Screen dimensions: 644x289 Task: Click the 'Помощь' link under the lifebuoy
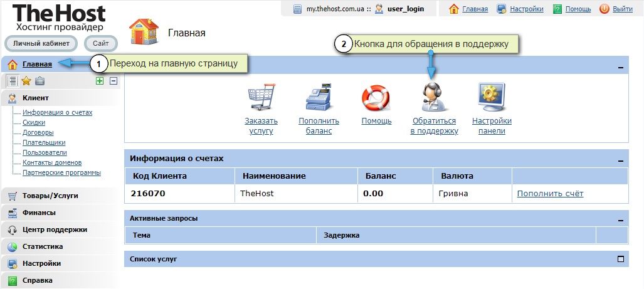[x=377, y=121]
